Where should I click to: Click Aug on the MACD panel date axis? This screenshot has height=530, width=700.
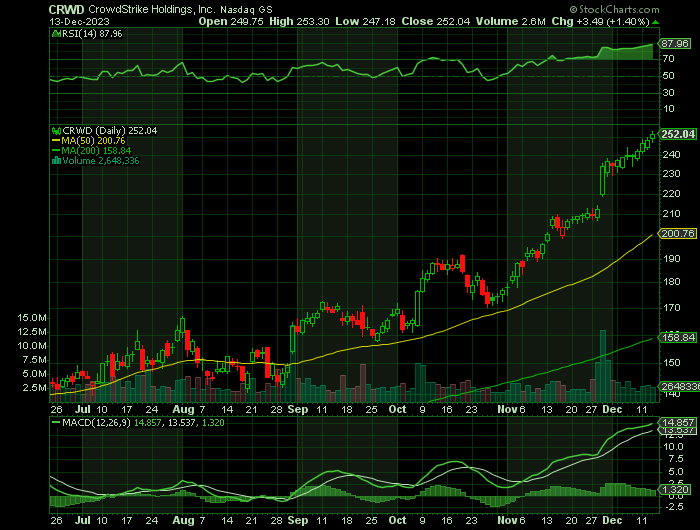(183, 521)
